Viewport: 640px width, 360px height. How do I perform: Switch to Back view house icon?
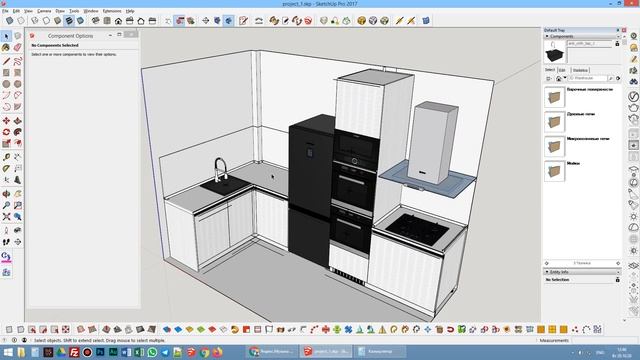pyautogui.click(x=141, y=20)
